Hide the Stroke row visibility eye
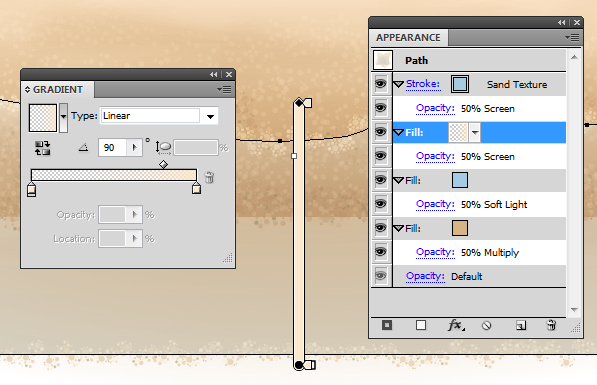Image resolution: width=597 pixels, height=385 pixels. pos(381,84)
